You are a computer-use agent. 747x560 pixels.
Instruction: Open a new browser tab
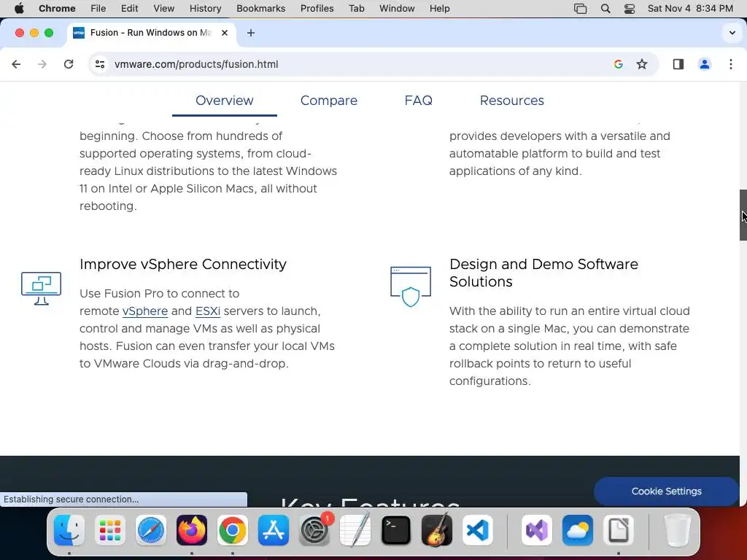251,33
